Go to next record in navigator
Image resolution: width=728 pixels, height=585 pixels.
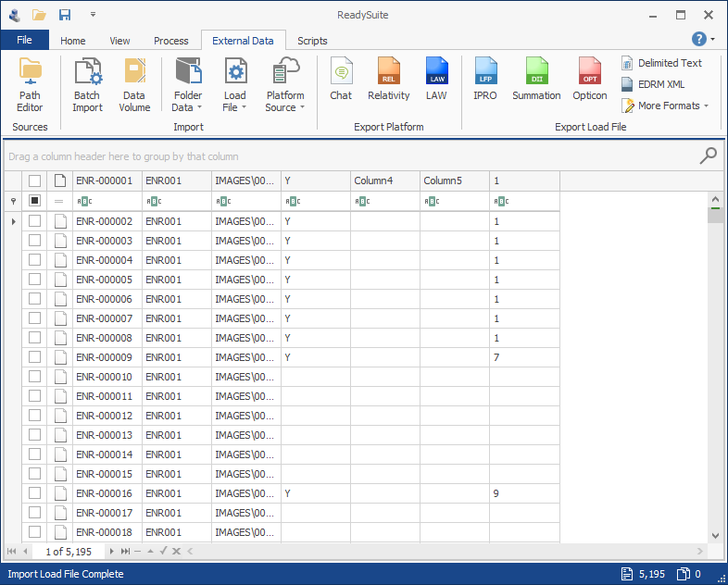click(x=111, y=551)
